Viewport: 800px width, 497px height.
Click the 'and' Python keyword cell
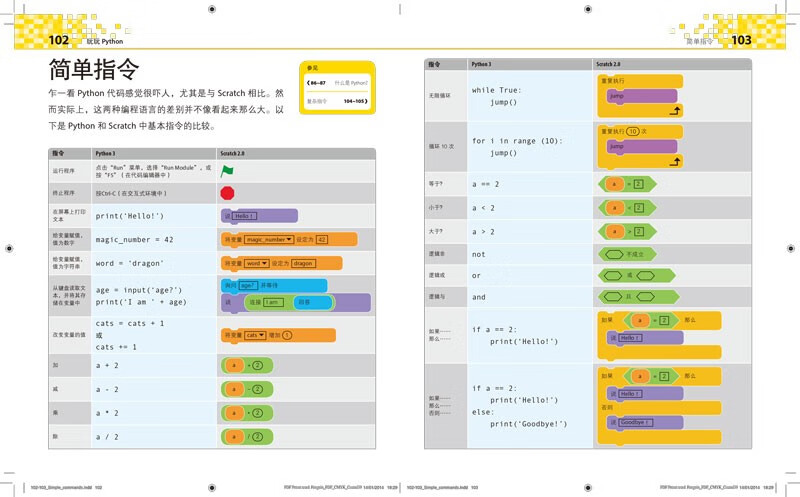(479, 297)
